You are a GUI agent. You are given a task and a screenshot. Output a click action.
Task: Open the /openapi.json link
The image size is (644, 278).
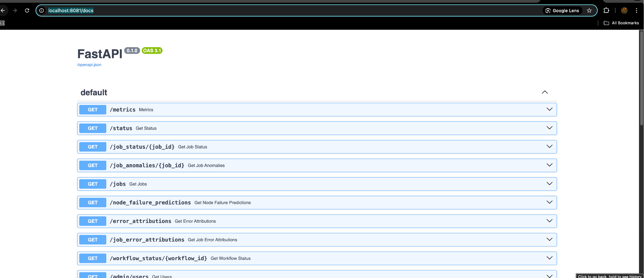point(89,65)
